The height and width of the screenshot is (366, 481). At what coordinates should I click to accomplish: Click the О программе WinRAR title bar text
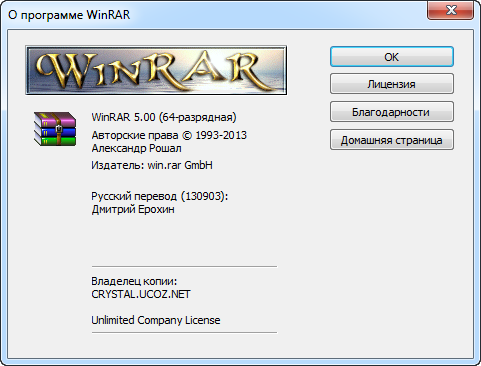(x=69, y=15)
